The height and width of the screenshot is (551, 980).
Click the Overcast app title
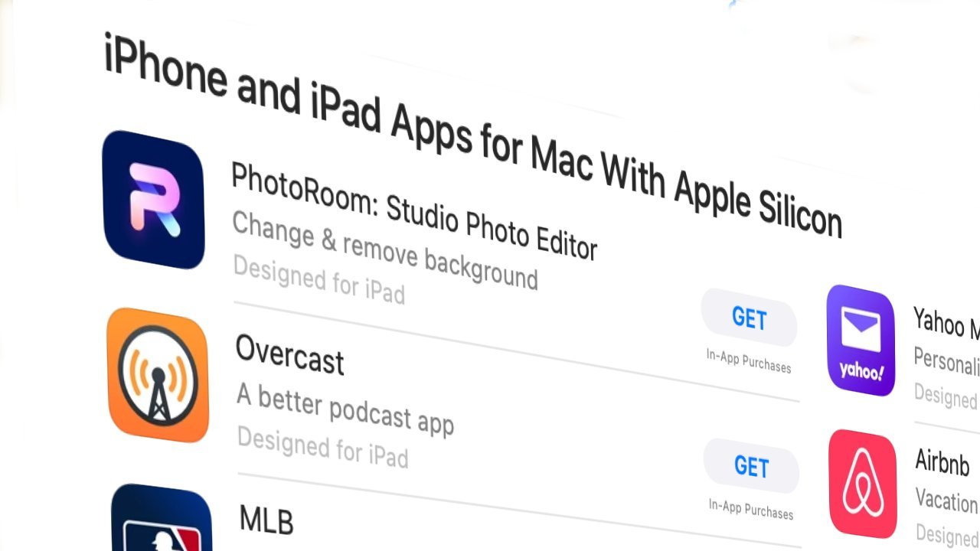[x=289, y=354]
